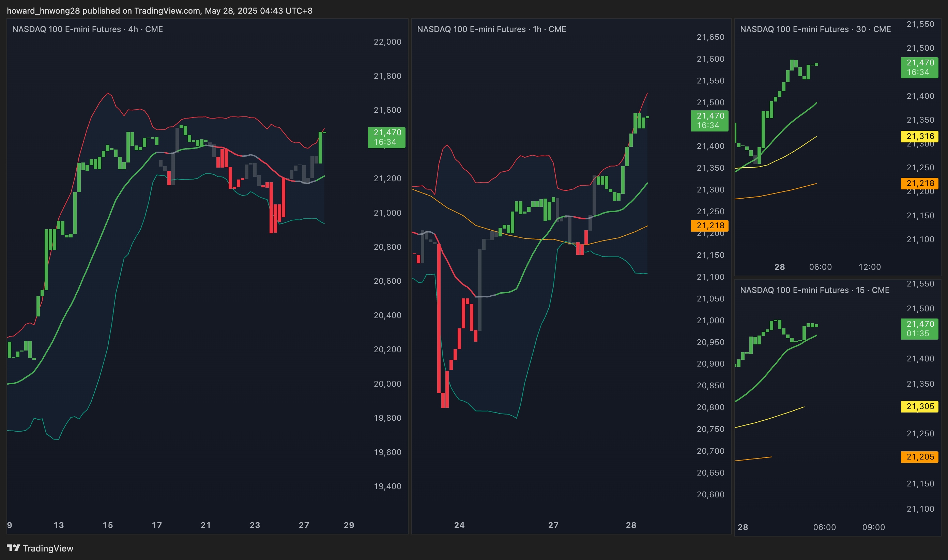The height and width of the screenshot is (560, 948).
Task: Click 12:00 on 30-minute time axis
Action: (x=870, y=267)
